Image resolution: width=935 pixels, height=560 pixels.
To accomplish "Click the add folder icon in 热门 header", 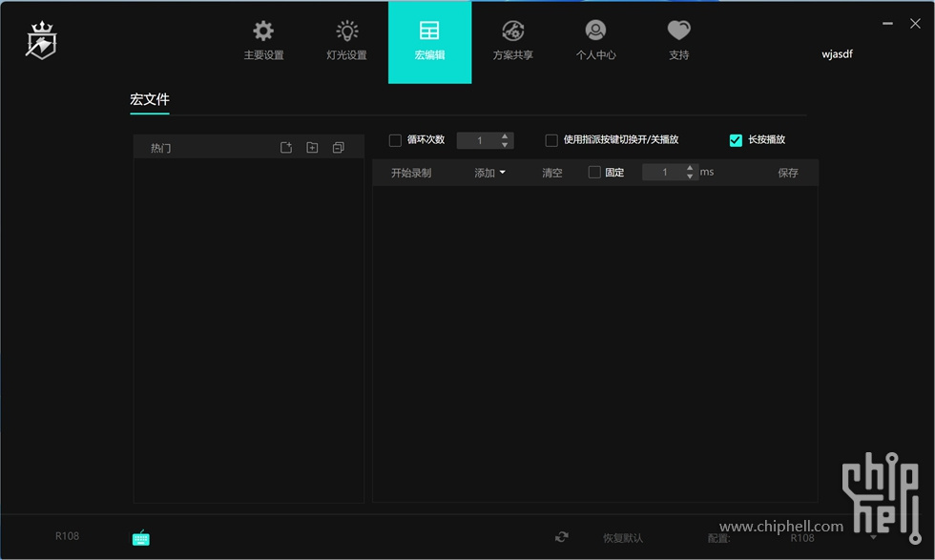I will pyautogui.click(x=312, y=147).
